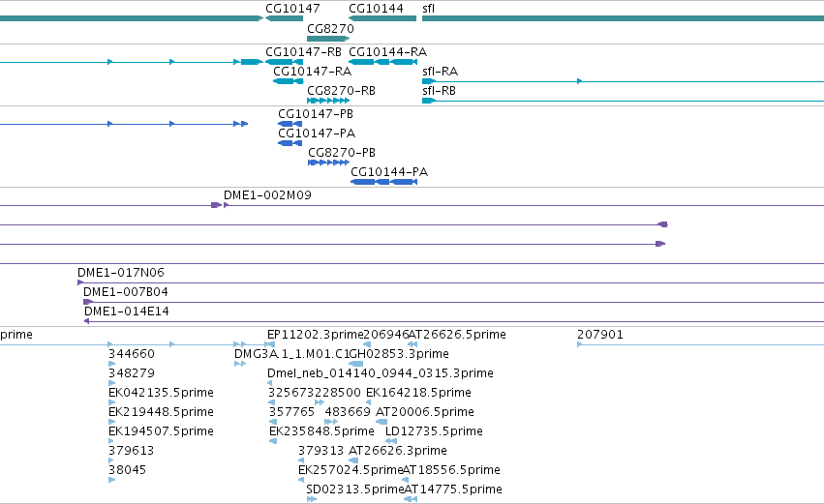Screen dimensions: 824x504
Task: Click the AT14775.5prime EST label
Action: click(453, 489)
